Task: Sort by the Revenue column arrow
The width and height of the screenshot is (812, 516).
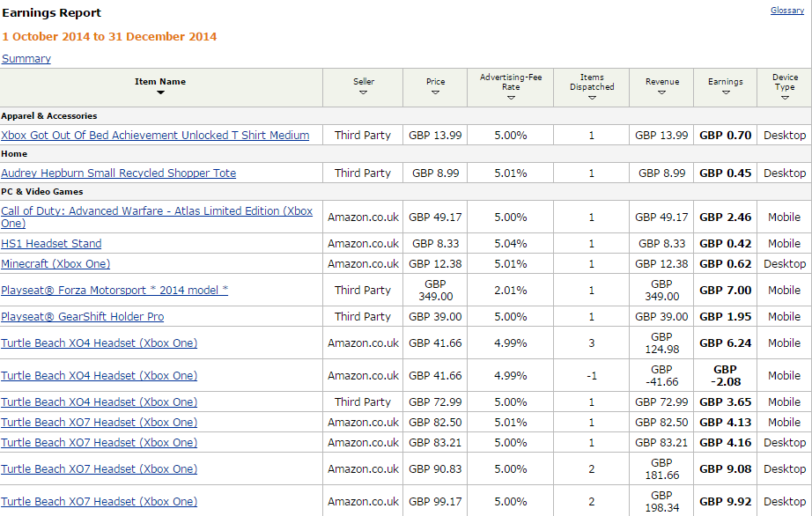Action: [x=661, y=92]
